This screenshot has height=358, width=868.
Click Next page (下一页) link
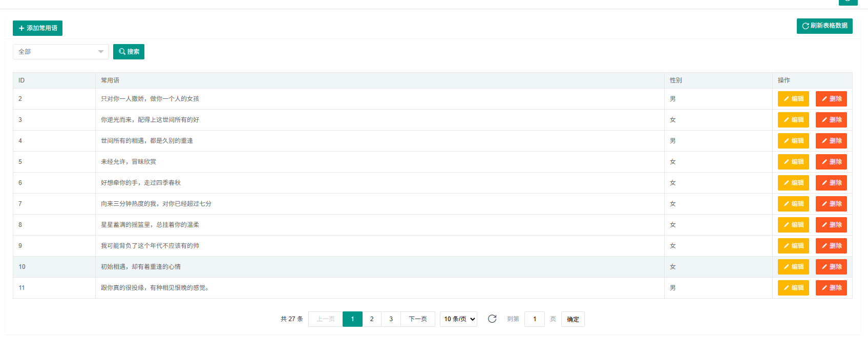pos(417,319)
